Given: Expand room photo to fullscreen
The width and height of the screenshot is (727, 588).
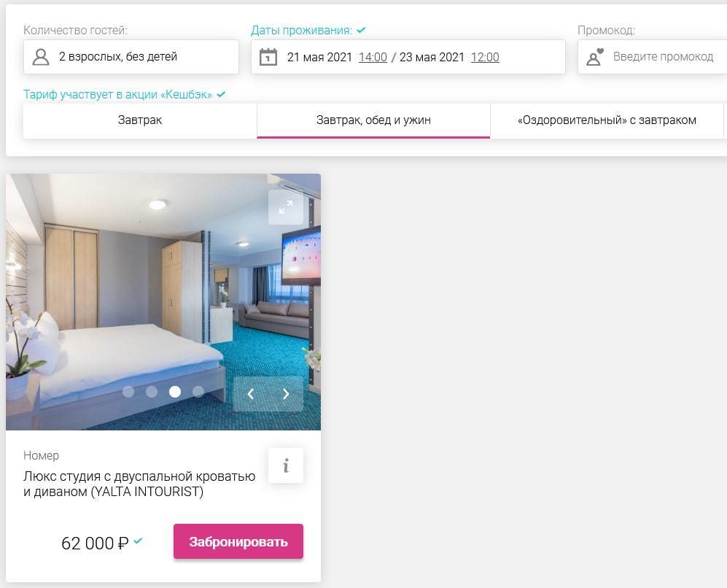Looking at the screenshot, I should pyautogui.click(x=286, y=207).
